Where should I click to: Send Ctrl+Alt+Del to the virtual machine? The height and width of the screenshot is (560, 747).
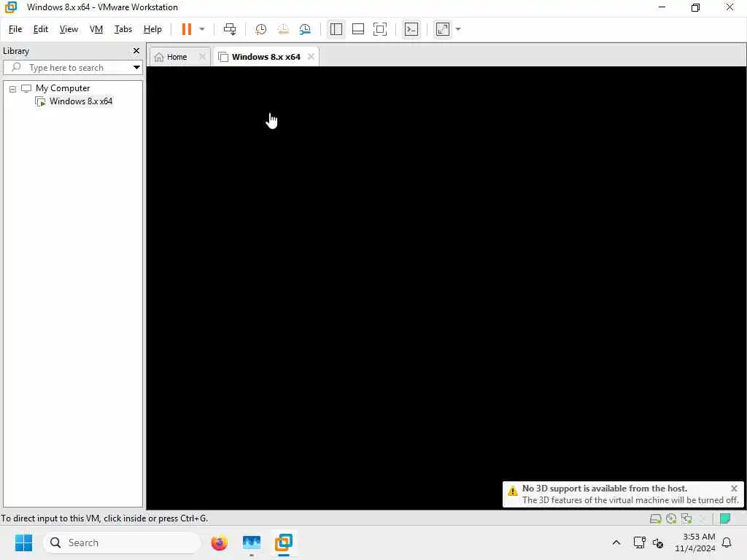(x=230, y=29)
